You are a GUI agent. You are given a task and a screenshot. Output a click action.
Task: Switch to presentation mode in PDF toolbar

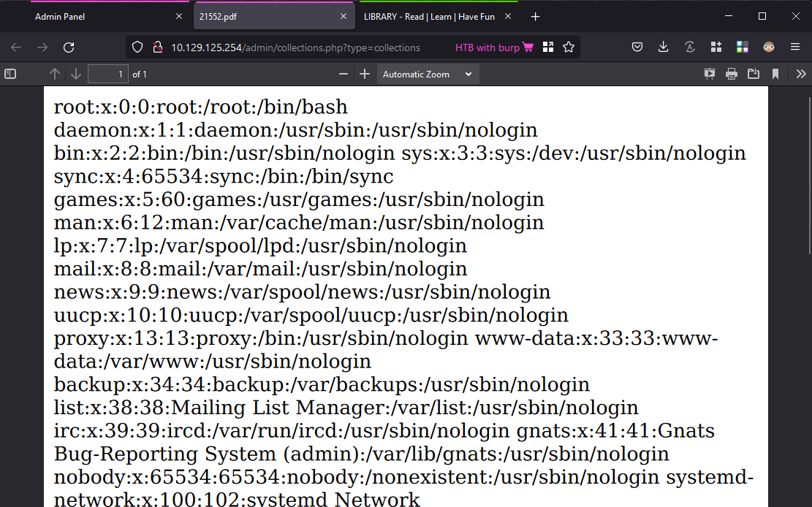(x=709, y=74)
